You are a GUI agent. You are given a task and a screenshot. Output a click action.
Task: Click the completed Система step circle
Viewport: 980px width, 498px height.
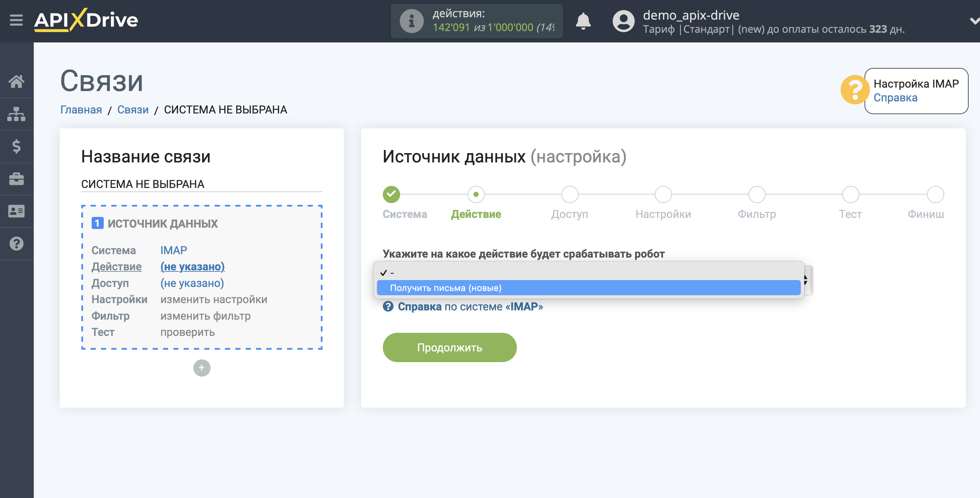click(x=391, y=194)
